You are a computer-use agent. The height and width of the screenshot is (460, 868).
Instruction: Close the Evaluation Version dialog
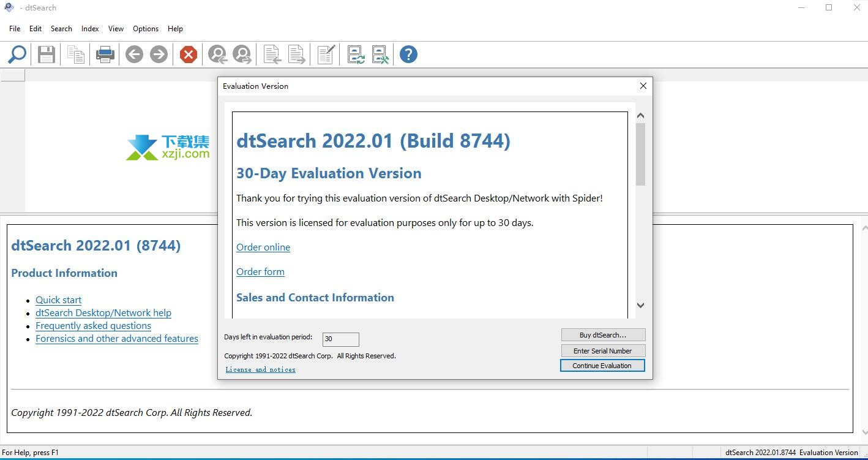coord(643,86)
